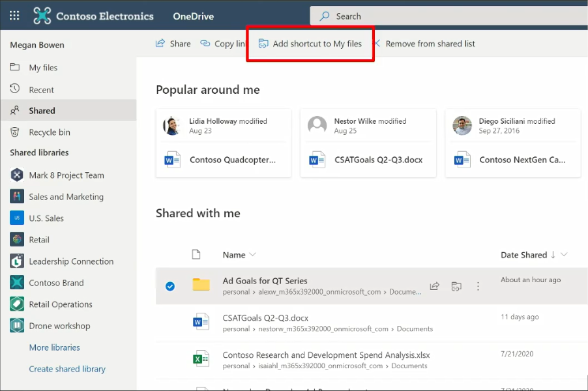Expand the Name column sort dropdown
588x391 pixels.
(x=253, y=255)
